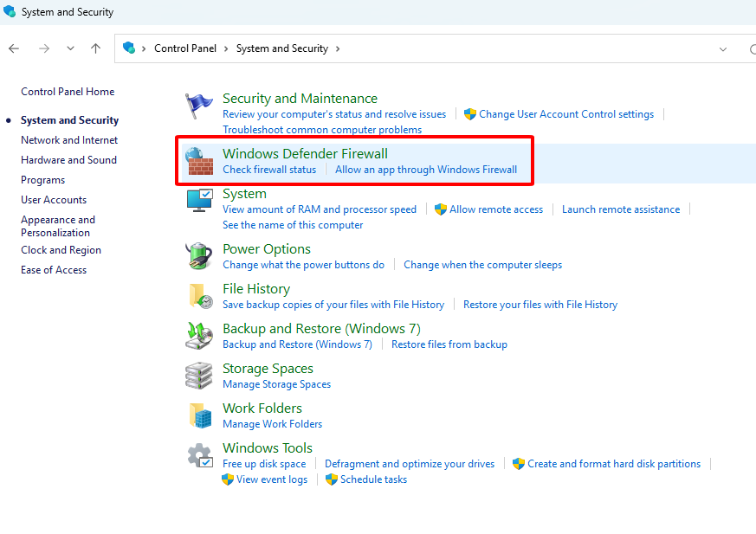Screen dimensions: 756x534
Task: Click Restore files from backup
Action: [449, 344]
